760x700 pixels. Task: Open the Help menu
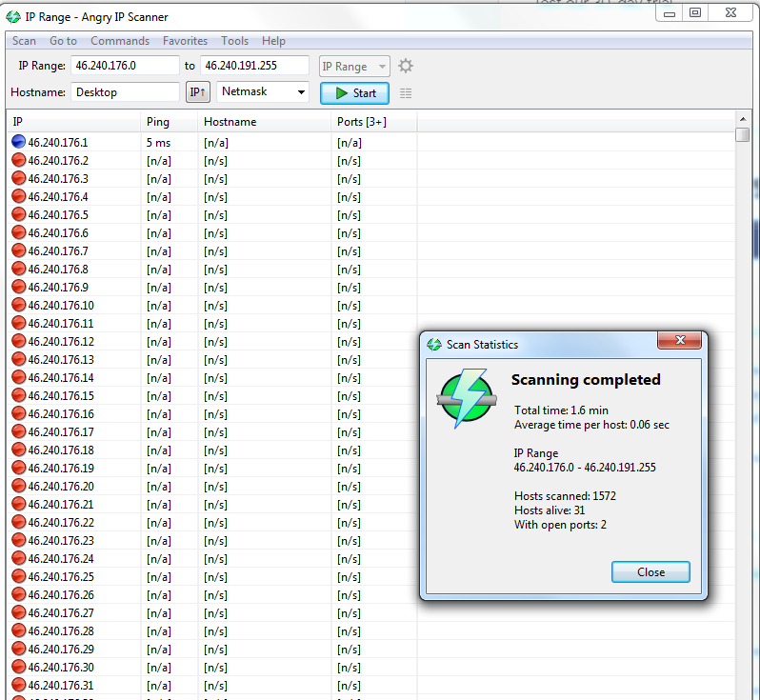point(273,41)
